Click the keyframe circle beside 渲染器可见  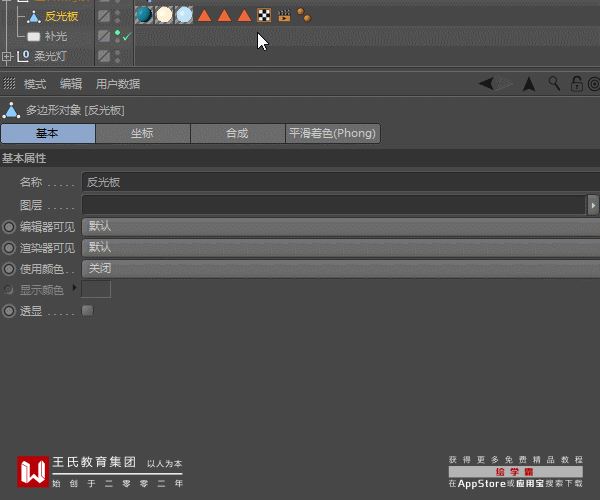tap(9, 248)
